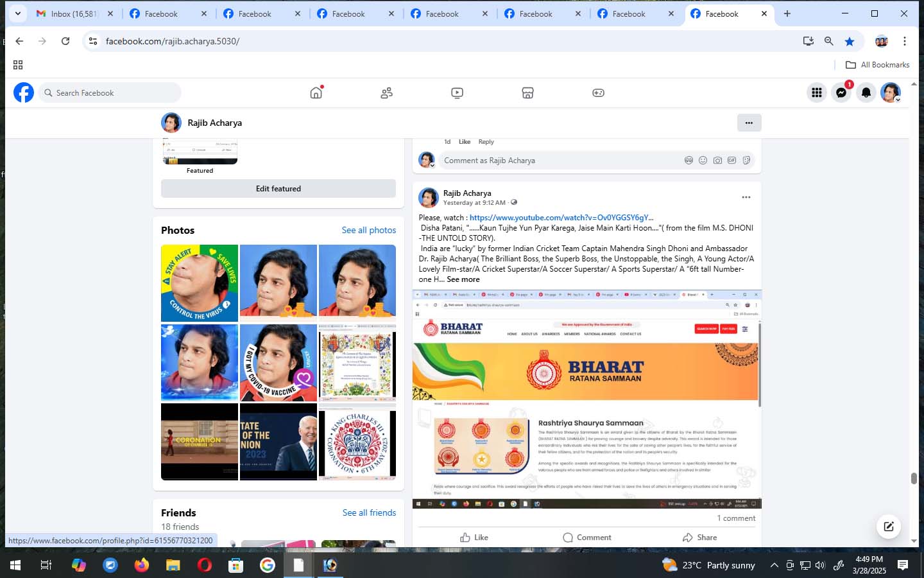924x578 pixels.
Task: Reload the page
Action: pos(65,41)
